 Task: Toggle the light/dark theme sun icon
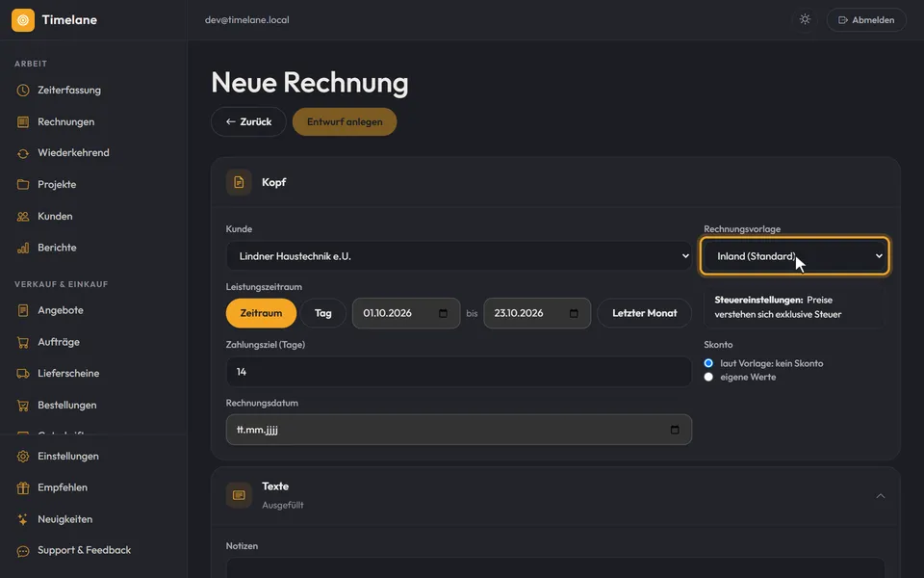(x=805, y=19)
